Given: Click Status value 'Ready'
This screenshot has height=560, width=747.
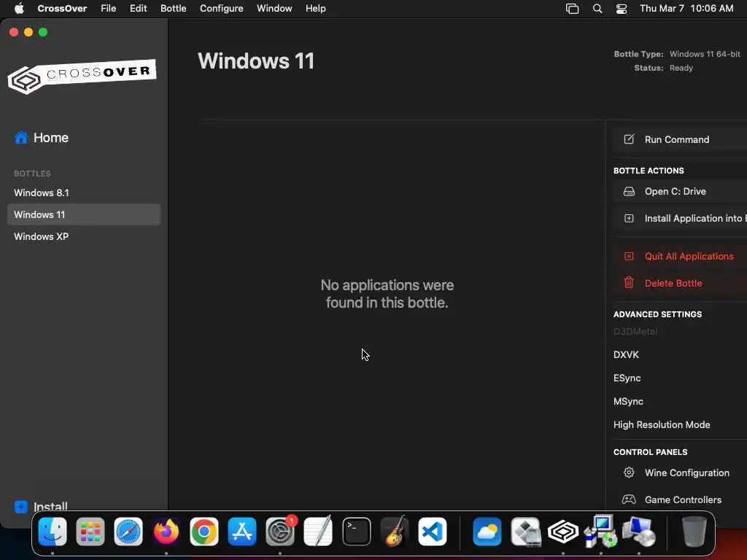Looking at the screenshot, I should click(x=681, y=68).
